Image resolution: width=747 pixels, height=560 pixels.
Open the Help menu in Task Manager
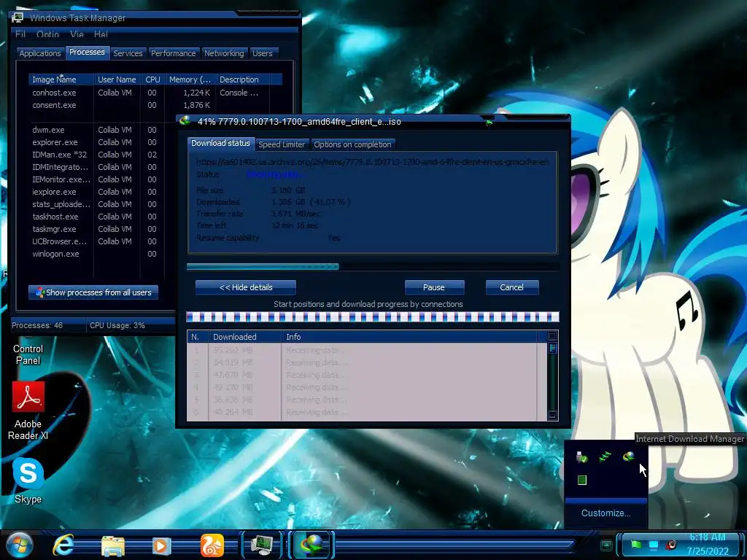[x=101, y=34]
